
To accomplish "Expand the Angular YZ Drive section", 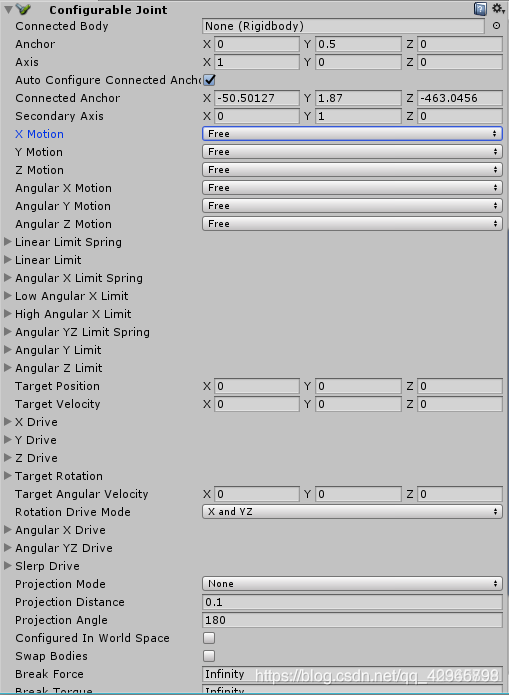I will 8,548.
